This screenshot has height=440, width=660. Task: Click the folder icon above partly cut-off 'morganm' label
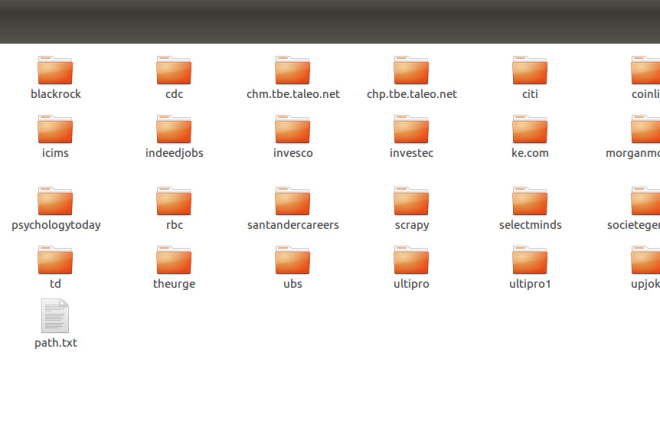pos(645,129)
